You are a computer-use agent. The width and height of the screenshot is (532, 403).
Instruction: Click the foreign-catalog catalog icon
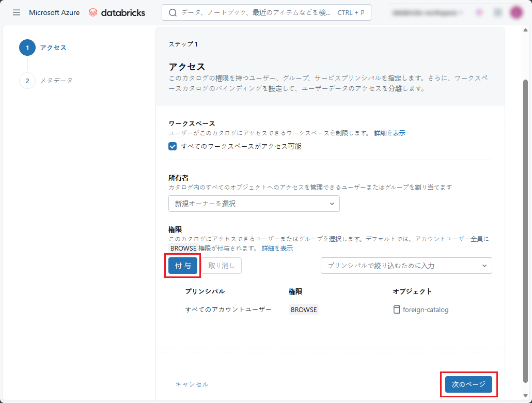point(397,309)
